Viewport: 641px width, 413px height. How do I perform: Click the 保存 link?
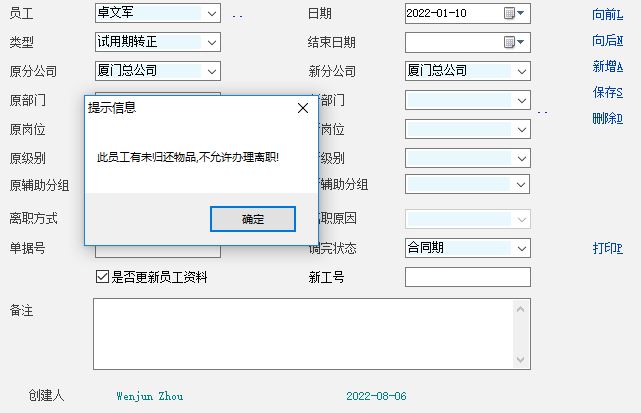(x=606, y=92)
